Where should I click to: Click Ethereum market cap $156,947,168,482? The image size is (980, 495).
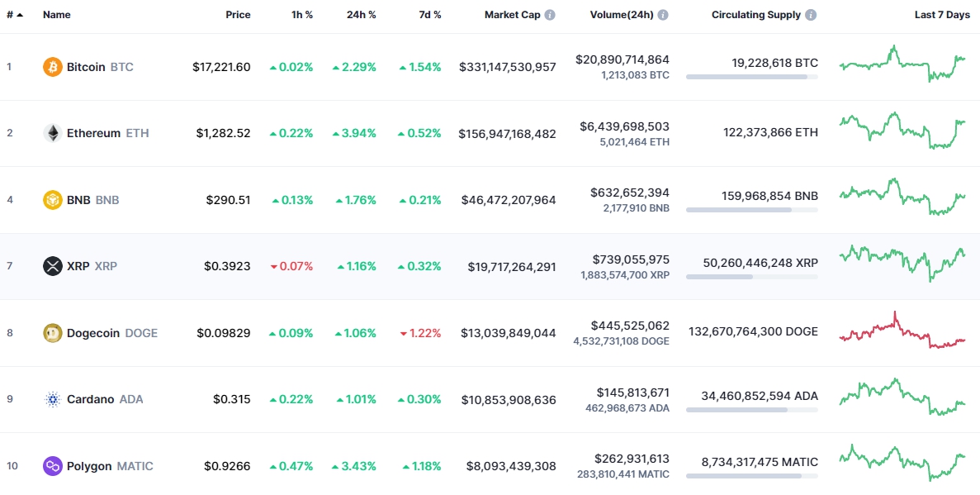click(508, 134)
